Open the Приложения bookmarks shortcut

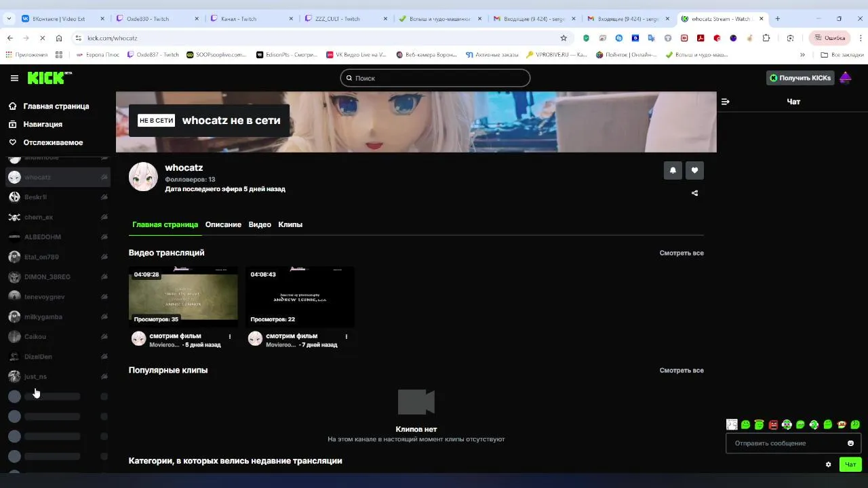click(26, 55)
